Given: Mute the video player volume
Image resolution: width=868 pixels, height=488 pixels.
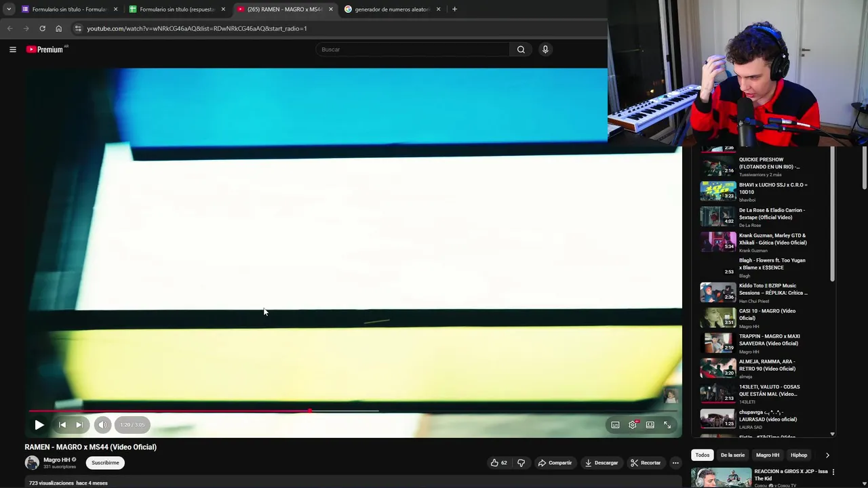Looking at the screenshot, I should pyautogui.click(x=102, y=425).
